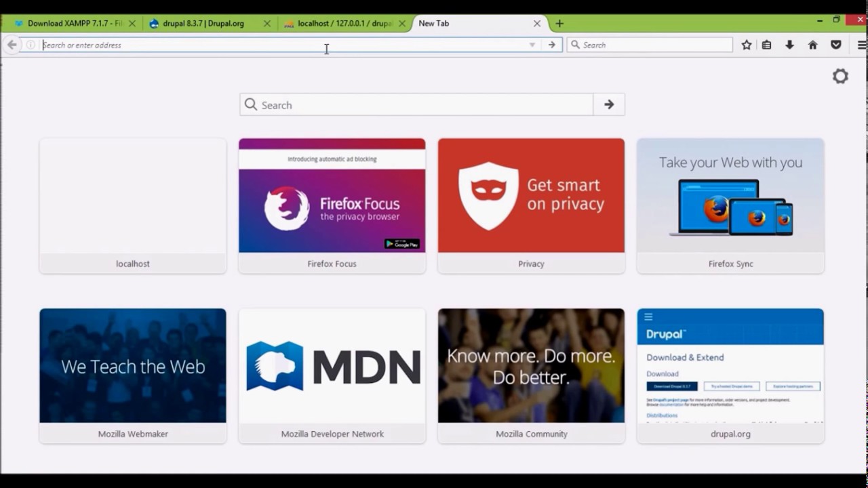The width and height of the screenshot is (868, 488).
Task: Open the Mozilla Community tile
Action: (x=531, y=376)
